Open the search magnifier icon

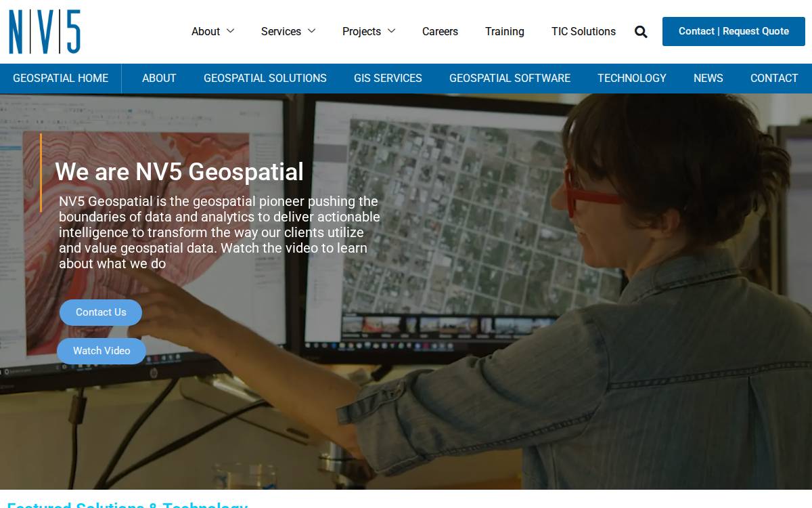pyautogui.click(x=641, y=32)
